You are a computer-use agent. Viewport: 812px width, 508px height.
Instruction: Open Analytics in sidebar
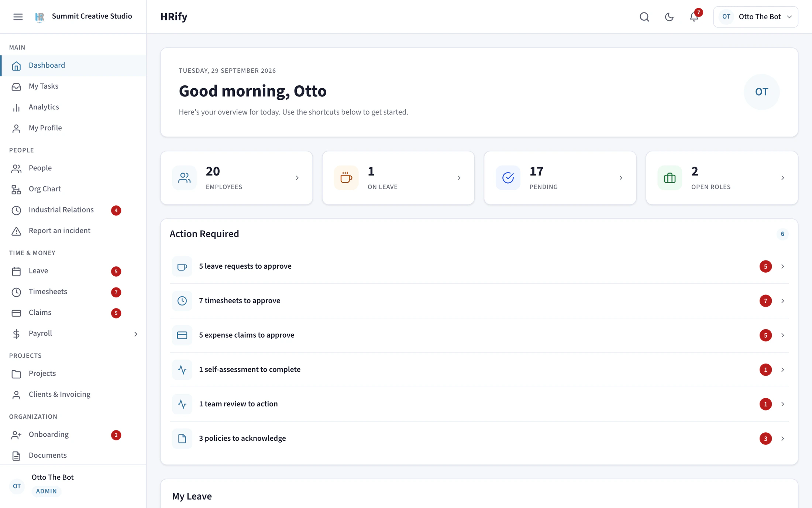coord(73,108)
